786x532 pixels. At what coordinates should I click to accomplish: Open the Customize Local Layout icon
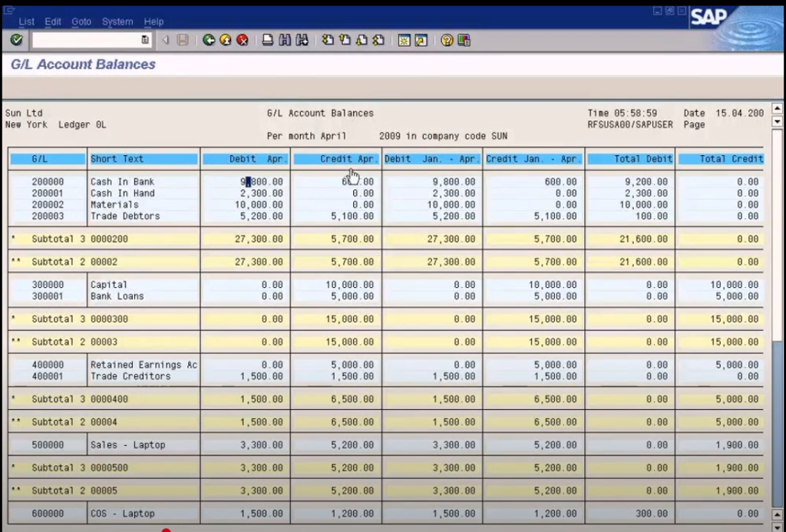coord(464,40)
